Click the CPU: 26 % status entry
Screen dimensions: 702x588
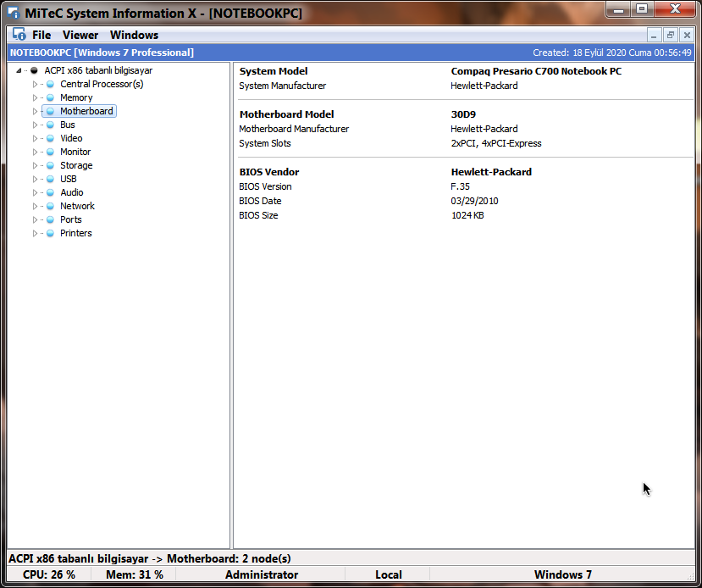(x=49, y=574)
